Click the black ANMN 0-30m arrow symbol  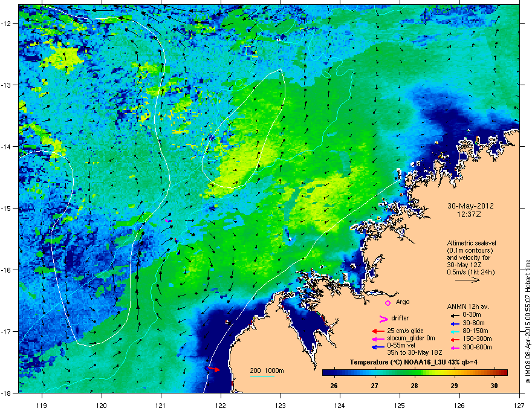point(455,315)
